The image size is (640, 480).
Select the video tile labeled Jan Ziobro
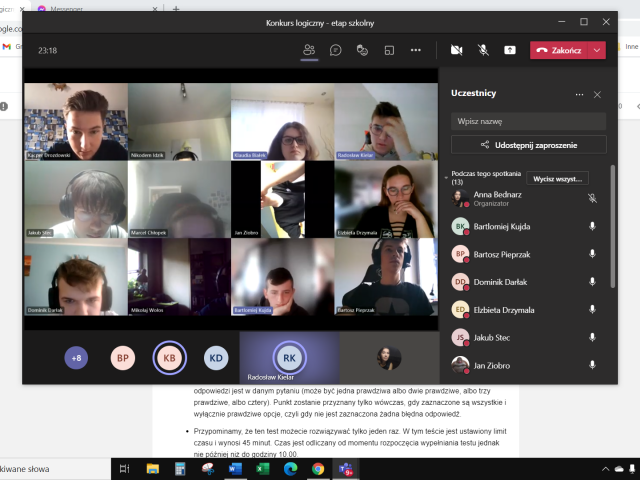click(x=282, y=199)
